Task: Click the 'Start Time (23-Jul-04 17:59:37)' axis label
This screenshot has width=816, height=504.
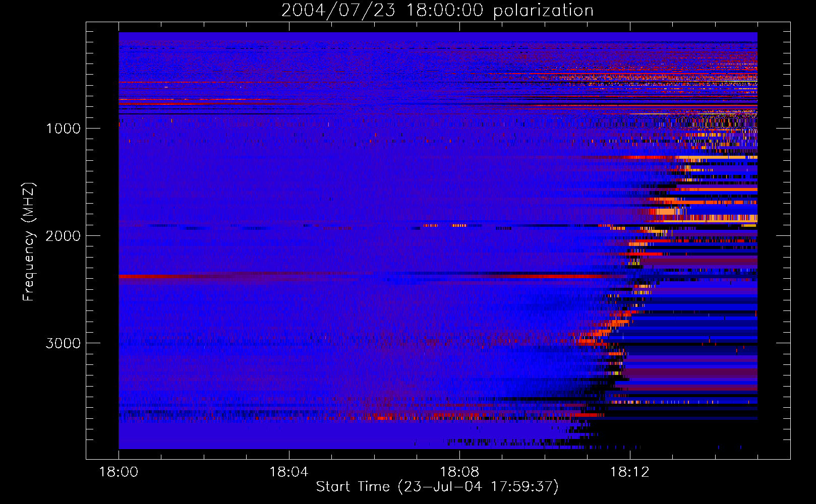Action: point(437,486)
